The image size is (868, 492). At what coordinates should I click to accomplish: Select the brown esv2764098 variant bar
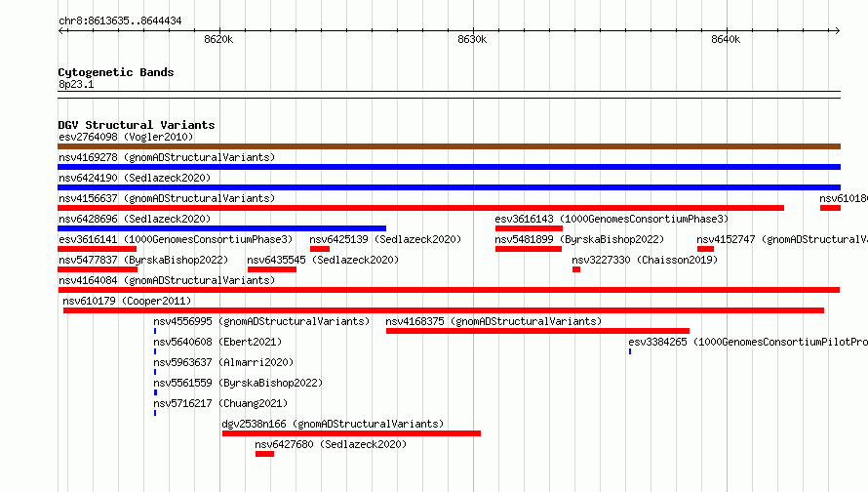pyautogui.click(x=449, y=146)
